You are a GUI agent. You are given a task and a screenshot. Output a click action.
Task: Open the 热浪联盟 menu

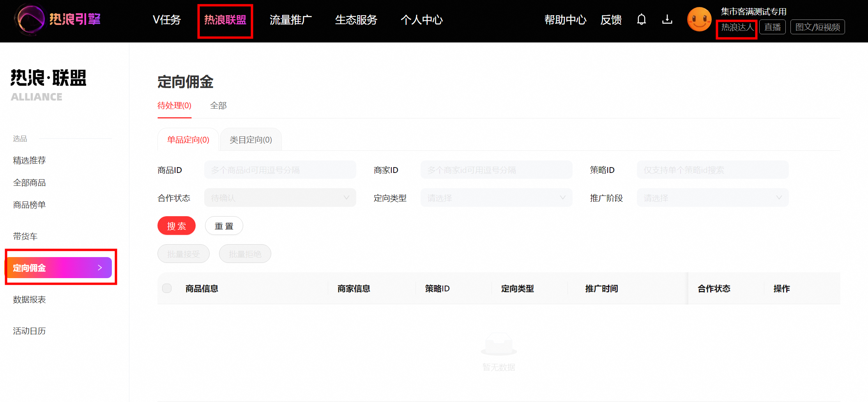pyautogui.click(x=225, y=19)
